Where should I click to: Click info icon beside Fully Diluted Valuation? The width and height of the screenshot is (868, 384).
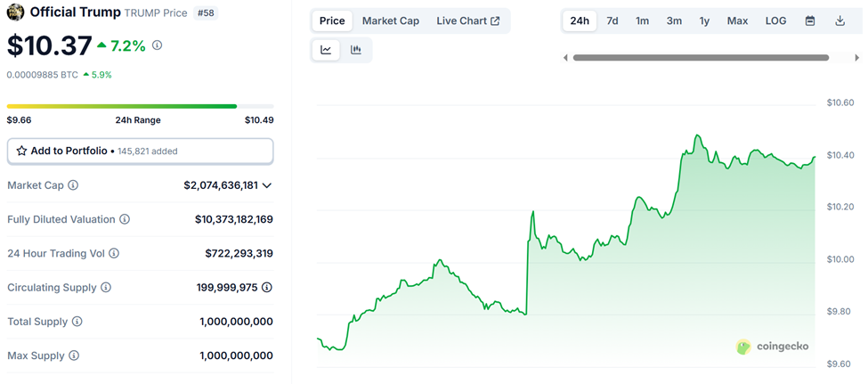coord(125,219)
